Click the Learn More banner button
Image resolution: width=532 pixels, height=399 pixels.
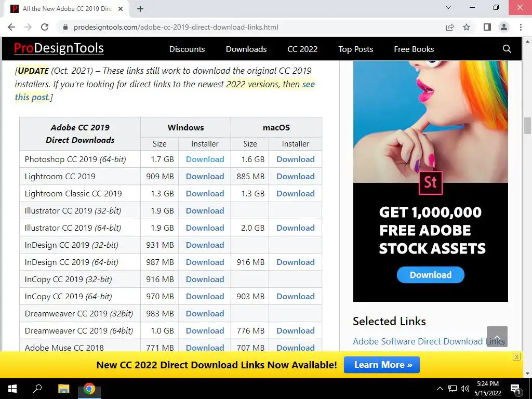tap(382, 365)
